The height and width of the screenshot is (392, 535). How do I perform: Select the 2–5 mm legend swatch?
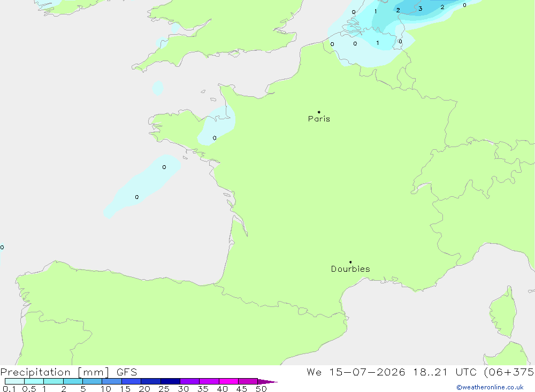73,381
